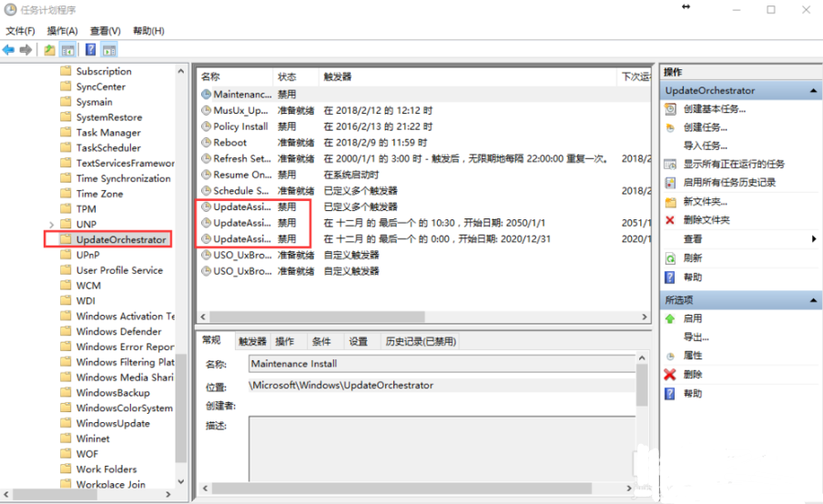This screenshot has height=504, width=823.
Task: Click the clock icon of Maintenance task row
Action: click(x=207, y=95)
